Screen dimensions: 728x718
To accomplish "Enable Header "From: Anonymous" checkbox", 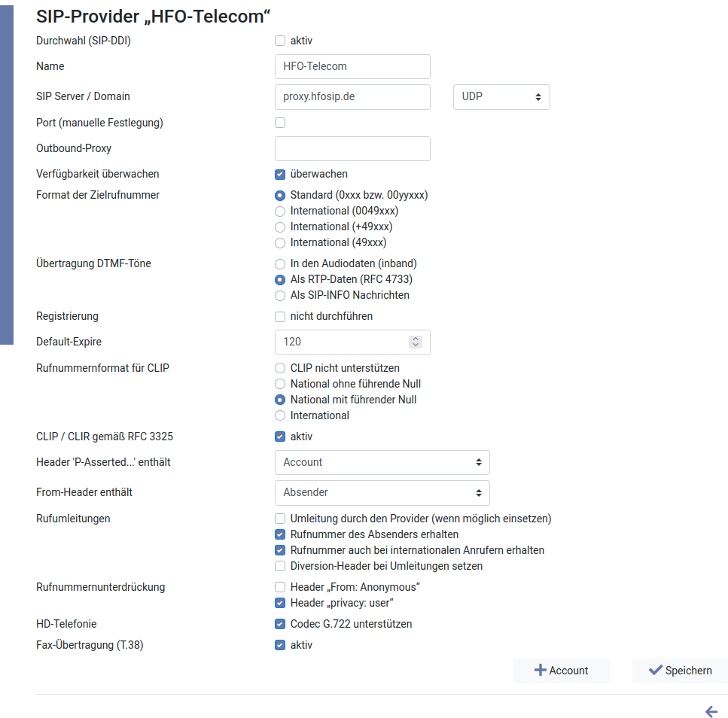I will tap(280, 587).
